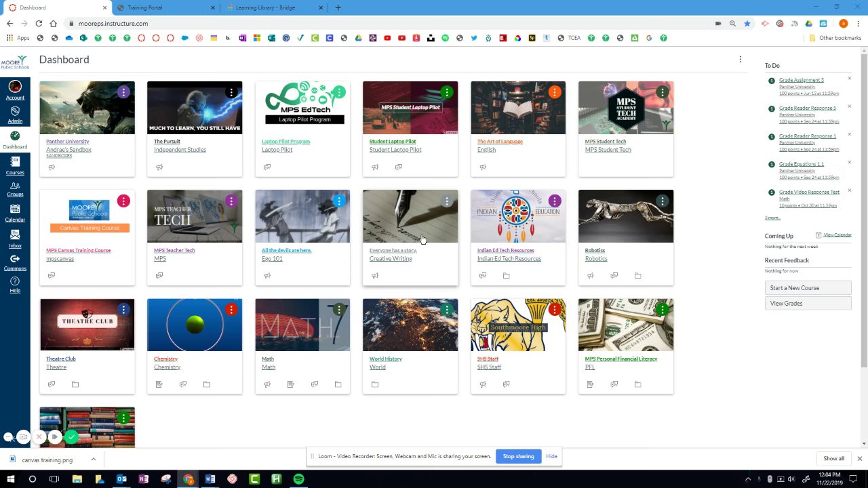Bookmark this page with the star icon

click(x=747, y=24)
